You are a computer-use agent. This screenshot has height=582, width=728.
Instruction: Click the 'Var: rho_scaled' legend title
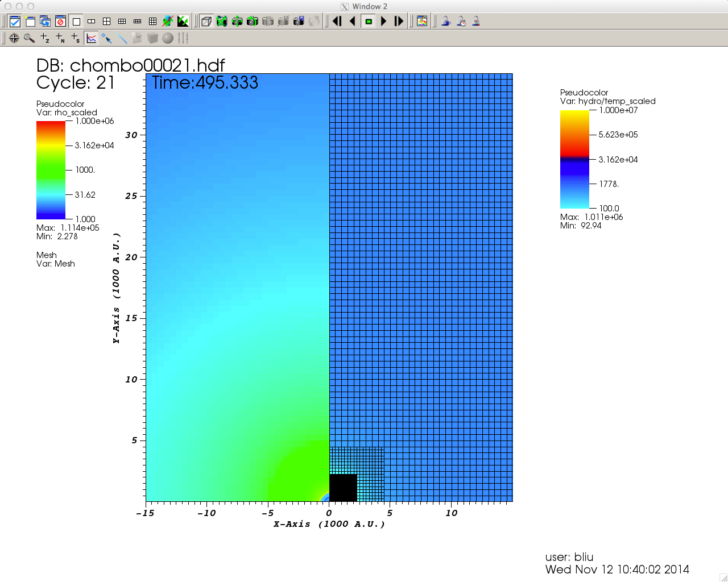(x=67, y=113)
